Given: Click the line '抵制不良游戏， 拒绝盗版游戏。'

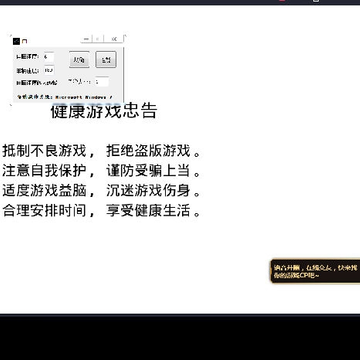Looking at the screenshot, I should coord(102,151).
